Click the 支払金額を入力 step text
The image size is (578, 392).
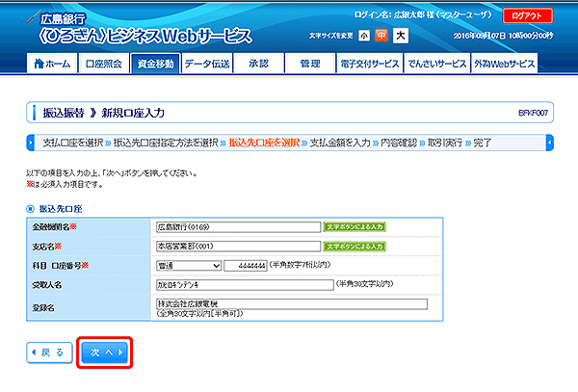click(x=339, y=143)
